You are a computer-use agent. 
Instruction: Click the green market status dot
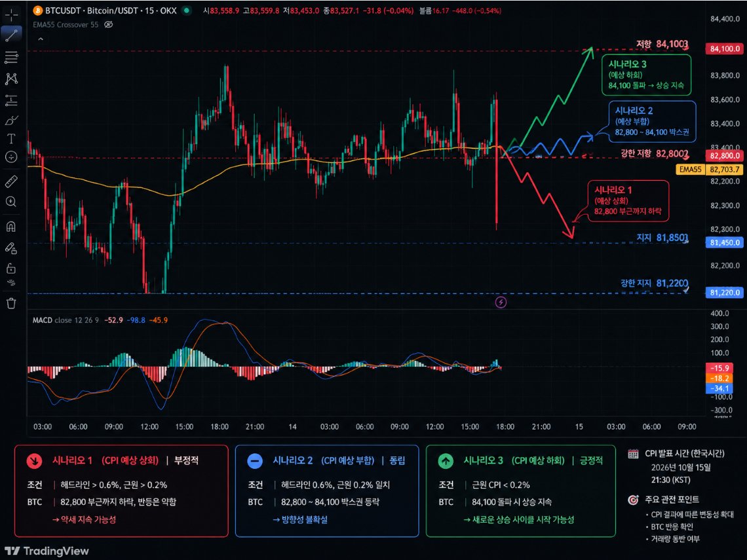pyautogui.click(x=187, y=10)
